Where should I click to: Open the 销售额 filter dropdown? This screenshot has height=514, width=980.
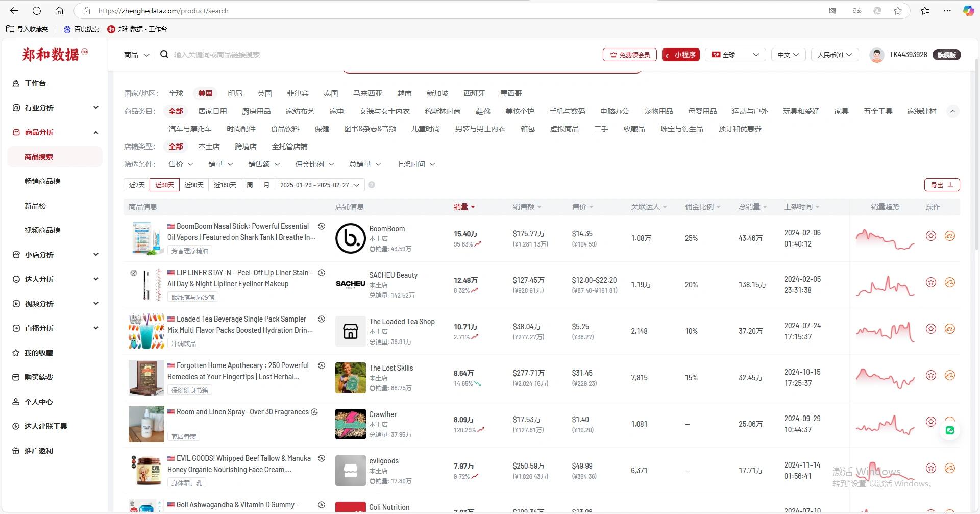coord(264,164)
